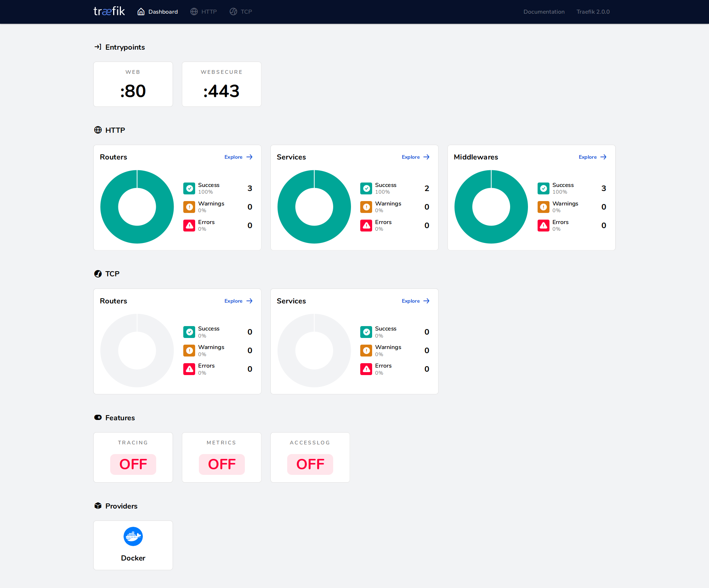
Task: Click the Docker whale provider icon
Action: (x=133, y=536)
